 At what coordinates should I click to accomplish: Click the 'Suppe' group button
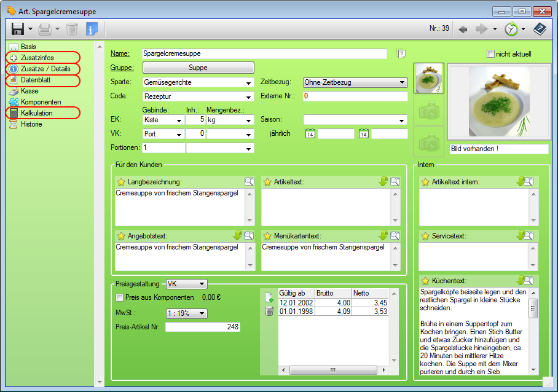click(x=198, y=68)
